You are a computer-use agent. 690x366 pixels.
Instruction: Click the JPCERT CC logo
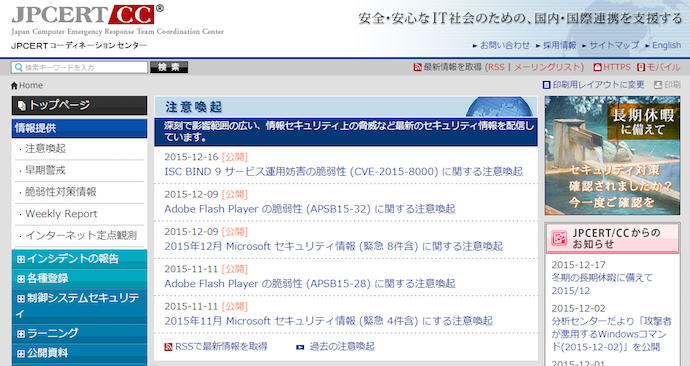click(88, 15)
